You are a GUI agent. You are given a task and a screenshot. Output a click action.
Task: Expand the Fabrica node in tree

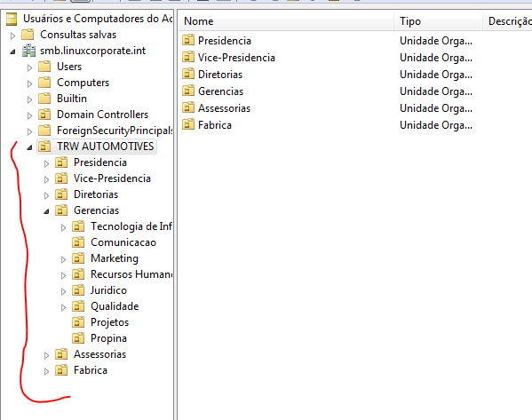tap(47, 371)
